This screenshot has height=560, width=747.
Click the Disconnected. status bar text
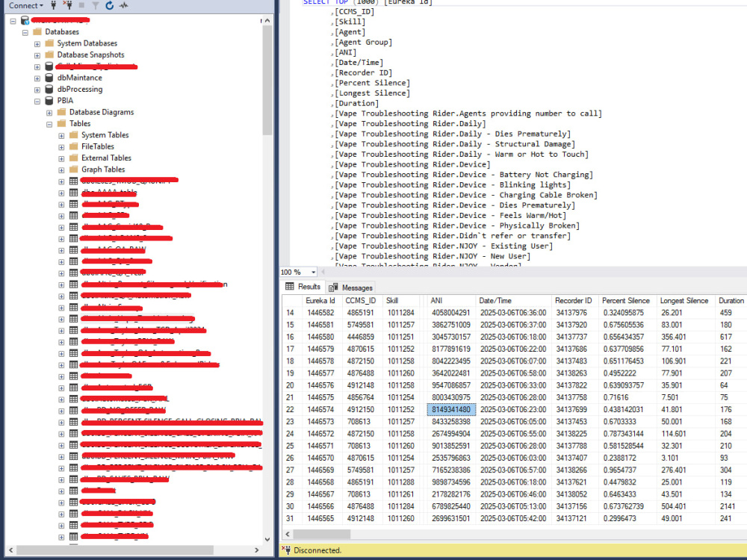(x=317, y=550)
